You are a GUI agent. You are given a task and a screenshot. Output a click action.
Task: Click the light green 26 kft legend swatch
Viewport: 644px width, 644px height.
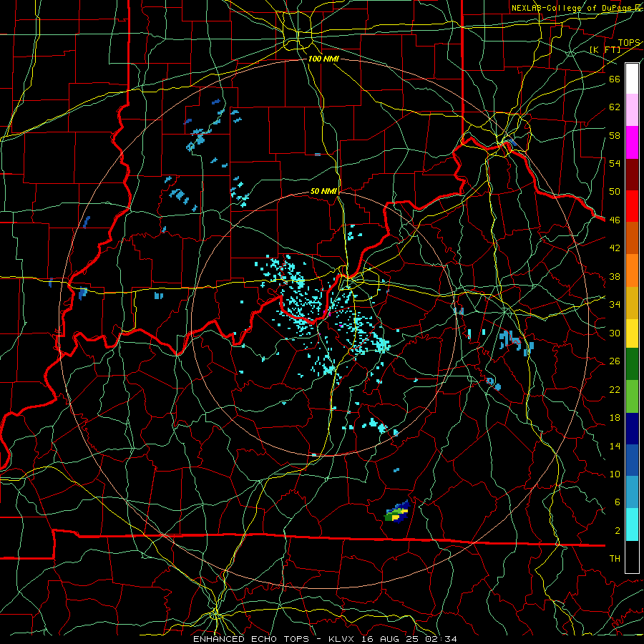click(632, 396)
